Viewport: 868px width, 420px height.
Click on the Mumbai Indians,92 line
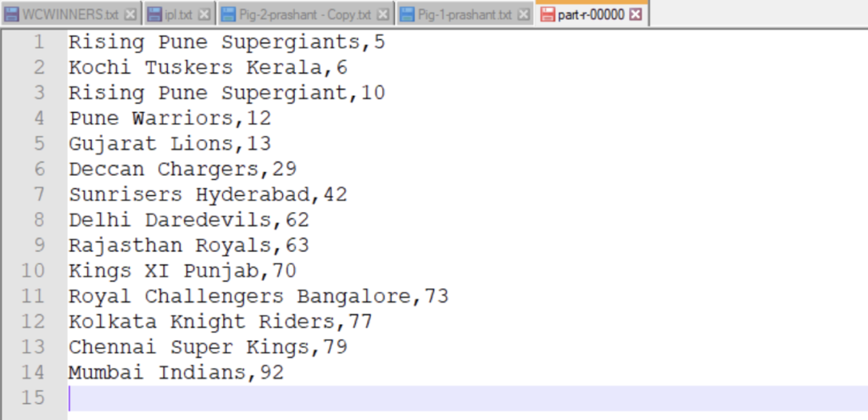[x=176, y=372]
